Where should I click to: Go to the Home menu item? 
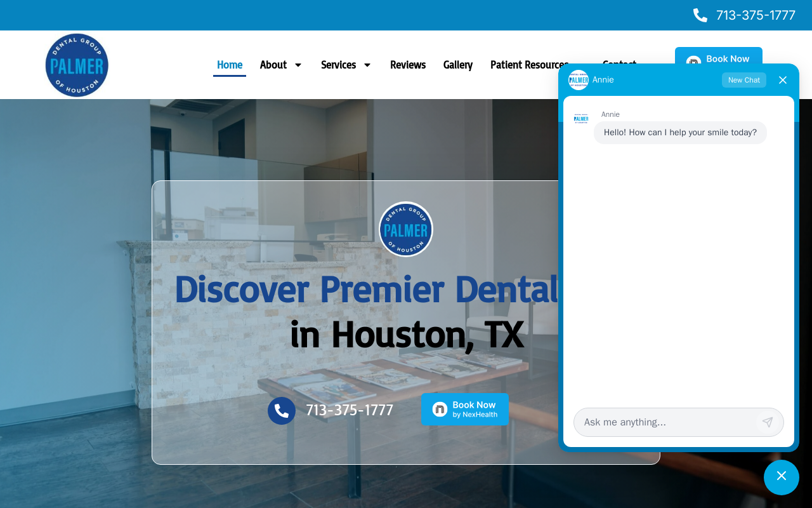(x=230, y=65)
